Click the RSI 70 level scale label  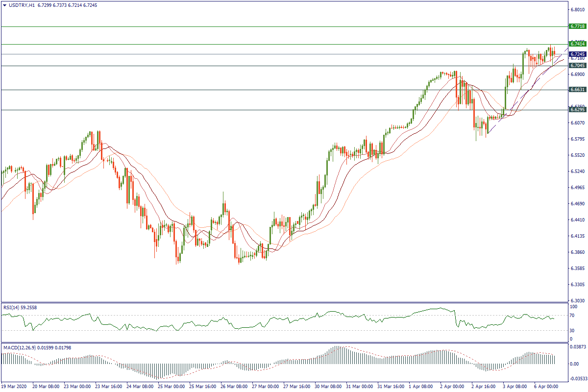572,316
